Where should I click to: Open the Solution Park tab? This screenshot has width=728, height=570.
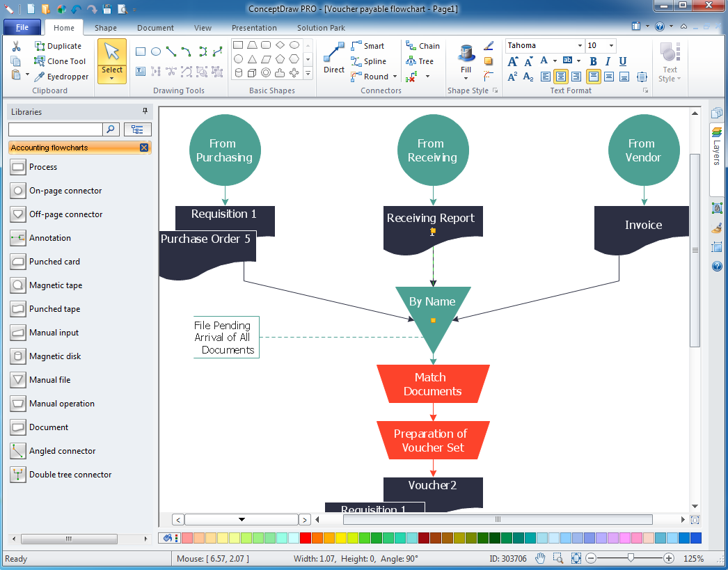tap(321, 28)
